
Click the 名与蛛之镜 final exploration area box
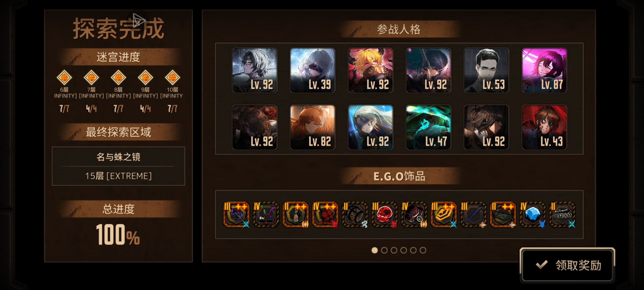coord(118,166)
